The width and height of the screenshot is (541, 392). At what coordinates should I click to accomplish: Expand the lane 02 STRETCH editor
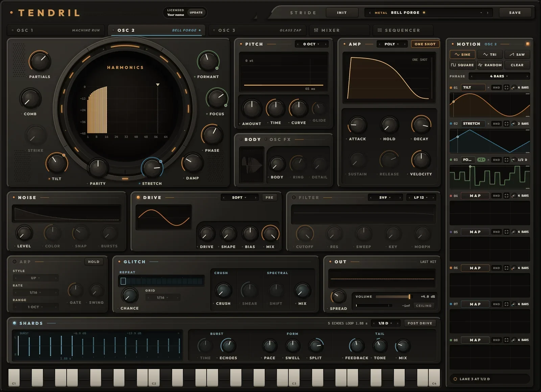point(506,124)
